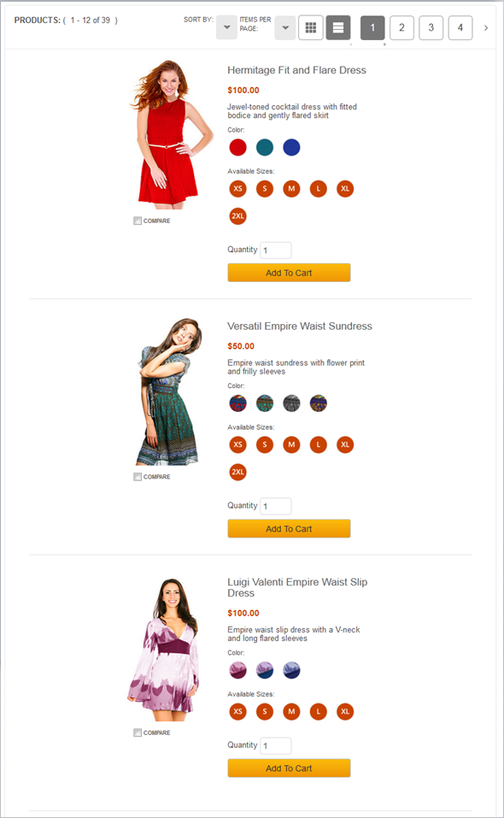Select size 2XL for Hermitage dress
Image resolution: width=504 pixels, height=818 pixels.
[237, 216]
